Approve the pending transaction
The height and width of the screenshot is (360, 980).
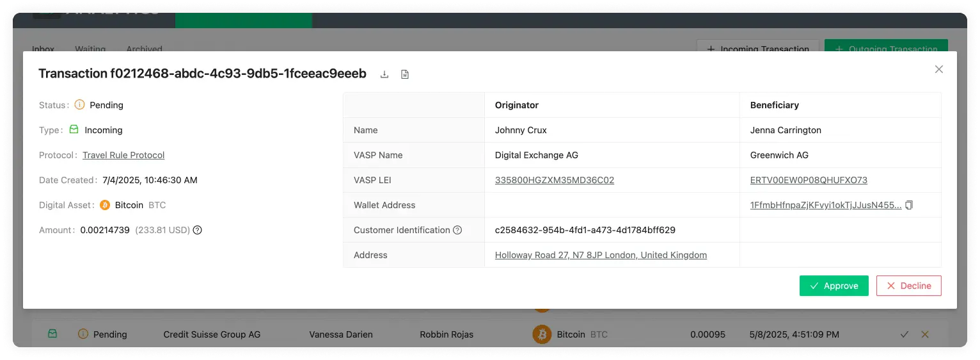(x=834, y=286)
